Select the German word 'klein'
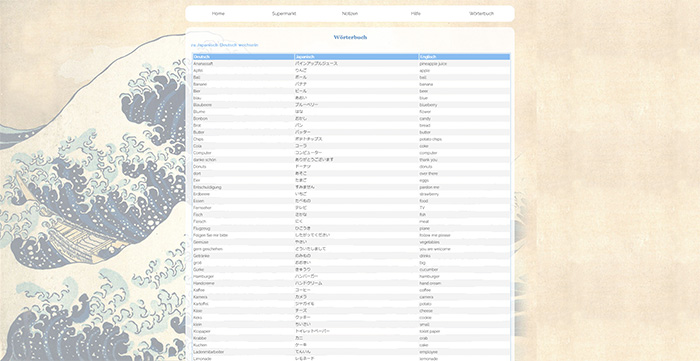Viewport: 700px width, 361px height. tap(197, 324)
